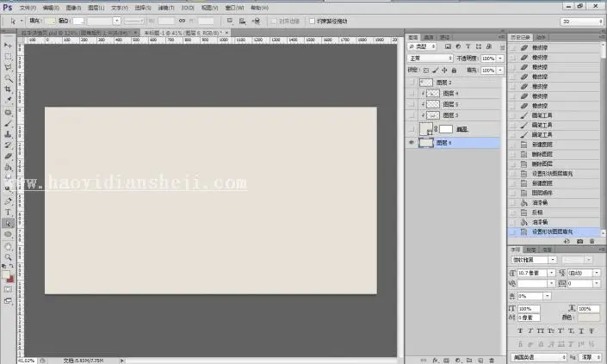Click the options bar 填充 color swatch
Image resolution: width=607 pixels, height=364 pixels.
click(50, 21)
